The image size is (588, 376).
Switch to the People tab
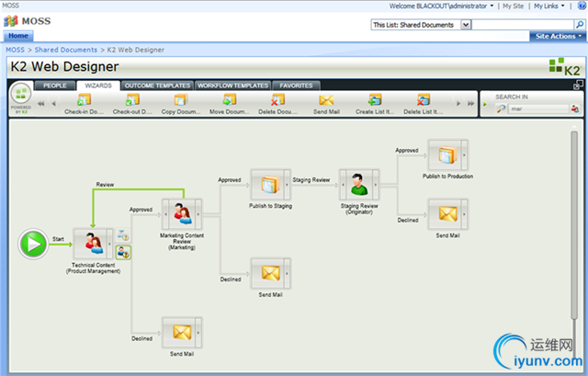coord(55,85)
